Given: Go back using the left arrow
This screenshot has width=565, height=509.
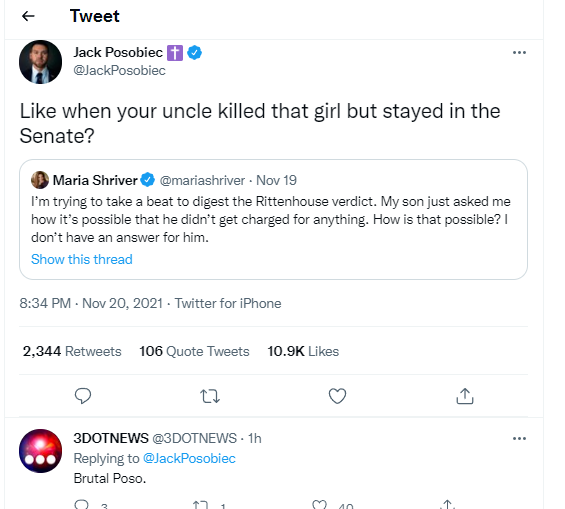Looking at the screenshot, I should [x=28, y=16].
